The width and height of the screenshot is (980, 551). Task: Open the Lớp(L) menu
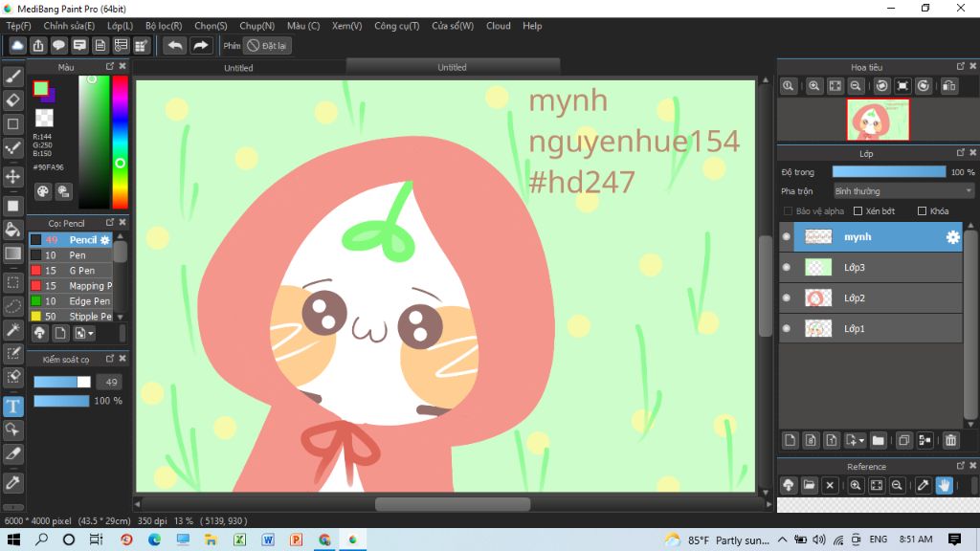pos(120,26)
